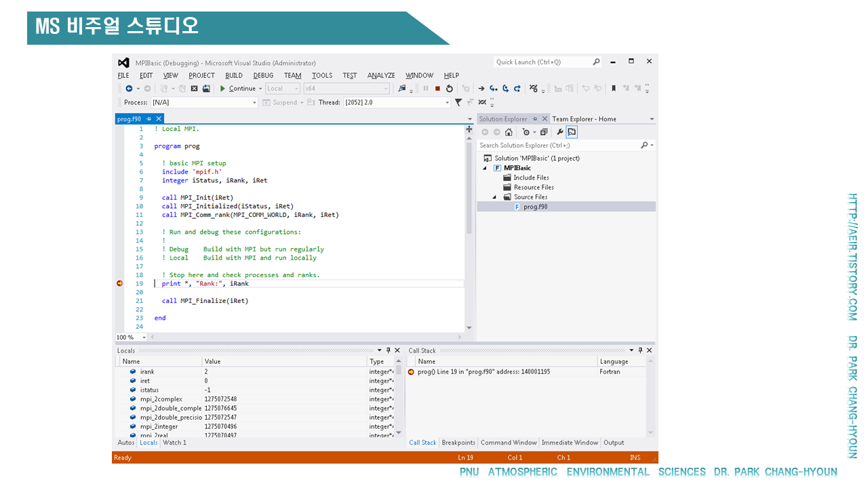Click Show Next Statement arrow icon
Screen dimensions: 868x488
(481, 88)
